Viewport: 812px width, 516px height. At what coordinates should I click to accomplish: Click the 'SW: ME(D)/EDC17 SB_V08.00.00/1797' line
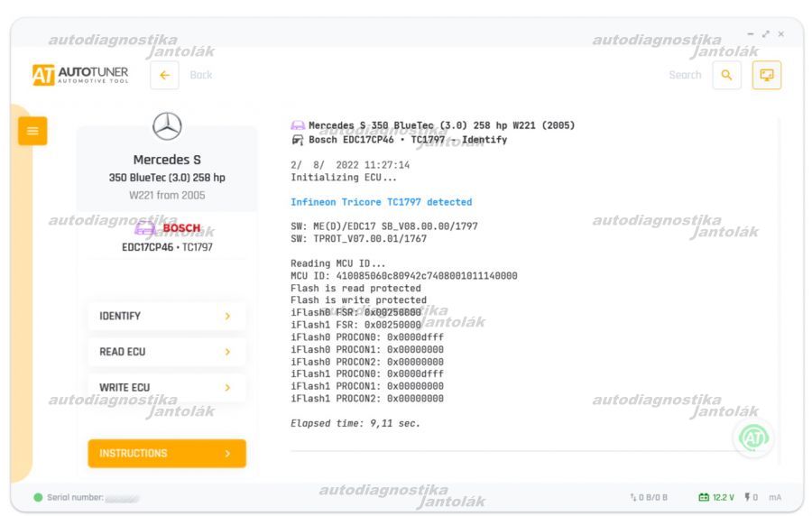(384, 226)
